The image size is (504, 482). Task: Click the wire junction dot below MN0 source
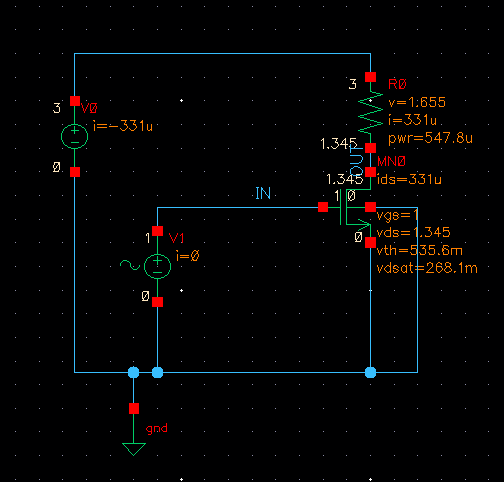[x=370, y=372]
